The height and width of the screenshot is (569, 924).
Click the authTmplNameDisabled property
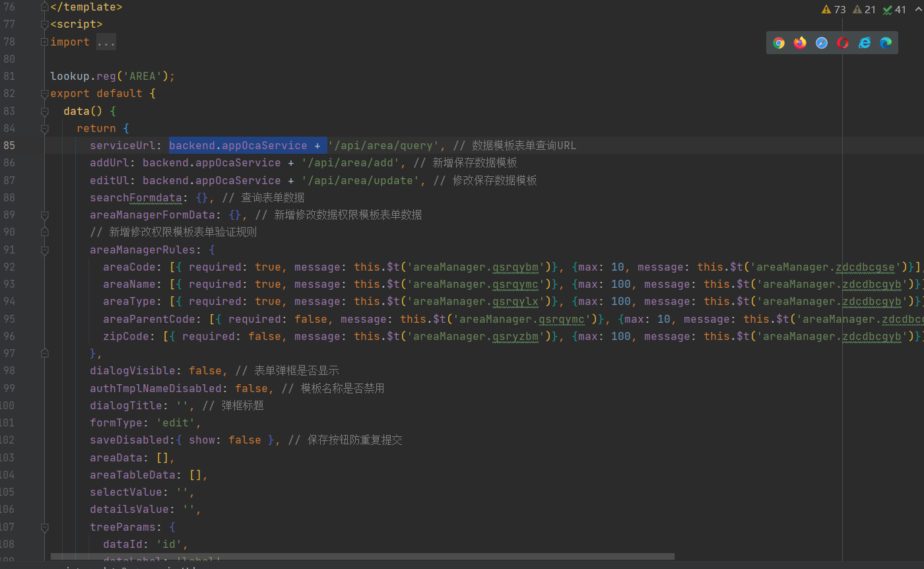click(x=156, y=388)
